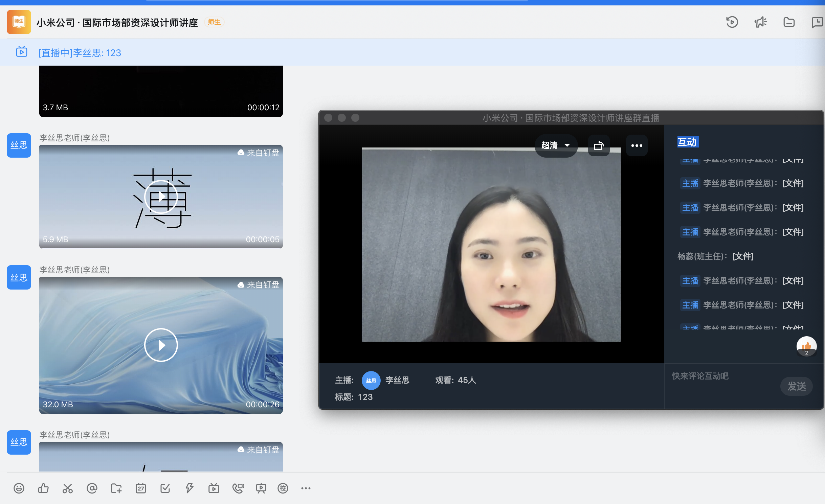Open the 超清 video quality dropdown
Viewport: 825px width, 504px height.
(556, 145)
